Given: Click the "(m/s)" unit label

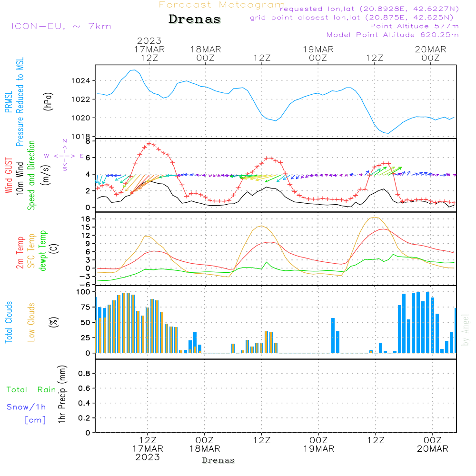Looking at the screenshot, I should [x=46, y=175].
